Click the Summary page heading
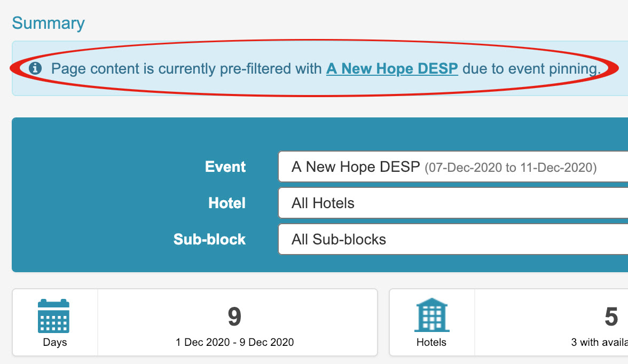 point(49,23)
